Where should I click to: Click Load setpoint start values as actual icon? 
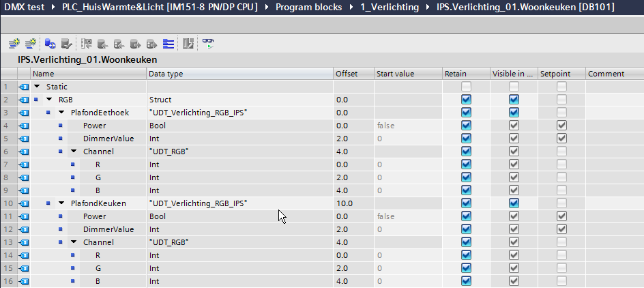pyautogui.click(x=152, y=43)
